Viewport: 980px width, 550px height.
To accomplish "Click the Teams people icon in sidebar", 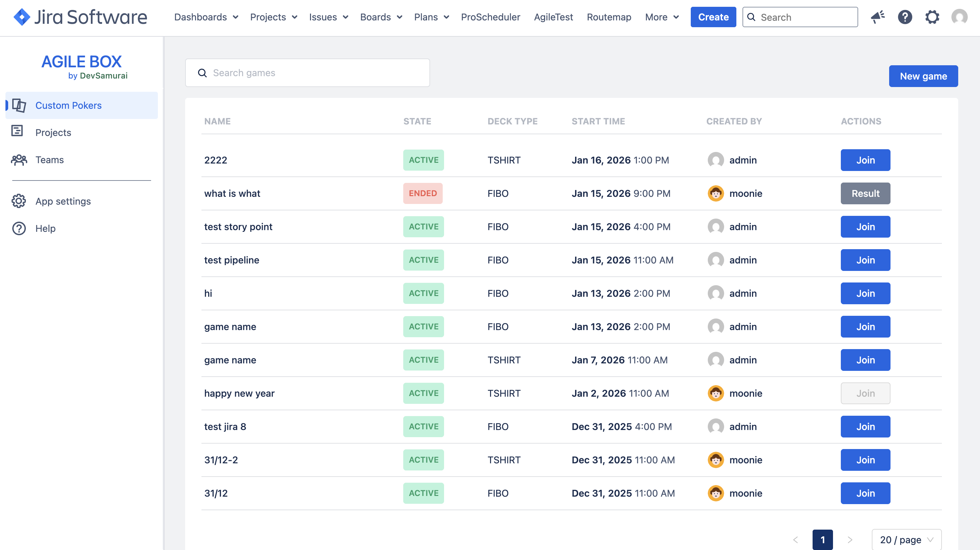I will pyautogui.click(x=19, y=160).
